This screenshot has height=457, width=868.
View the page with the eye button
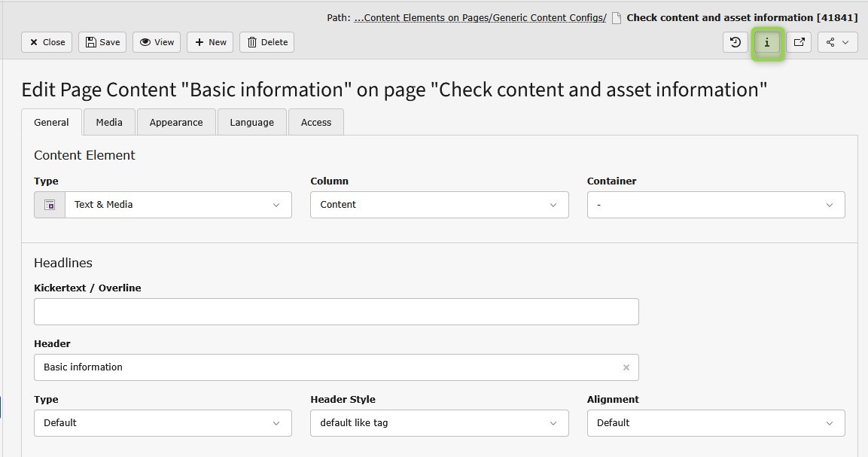pos(157,42)
